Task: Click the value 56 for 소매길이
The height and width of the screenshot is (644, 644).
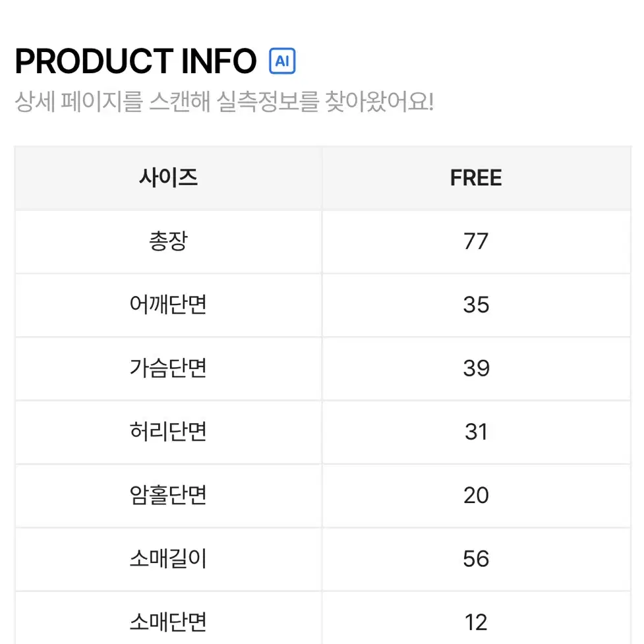Action: [476, 558]
